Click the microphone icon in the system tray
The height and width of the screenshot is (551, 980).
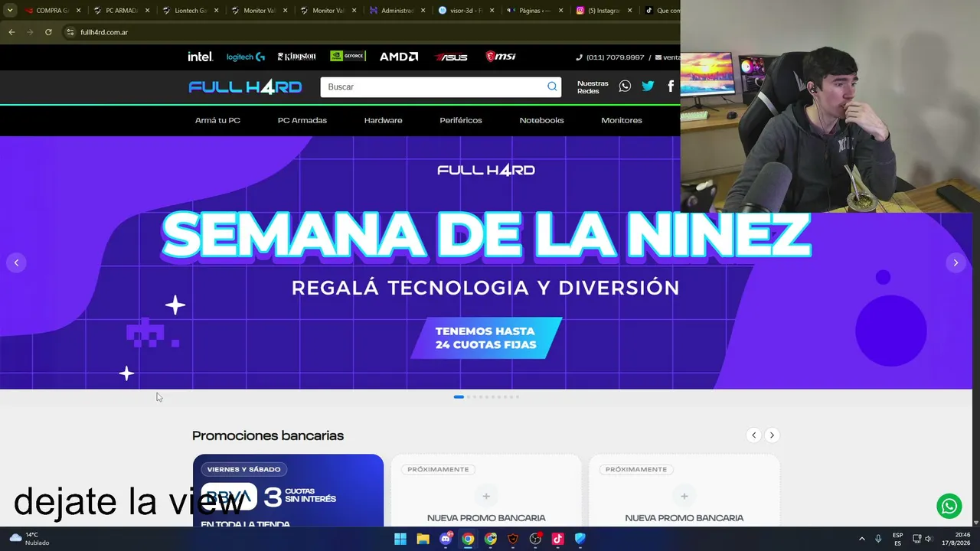878,539
